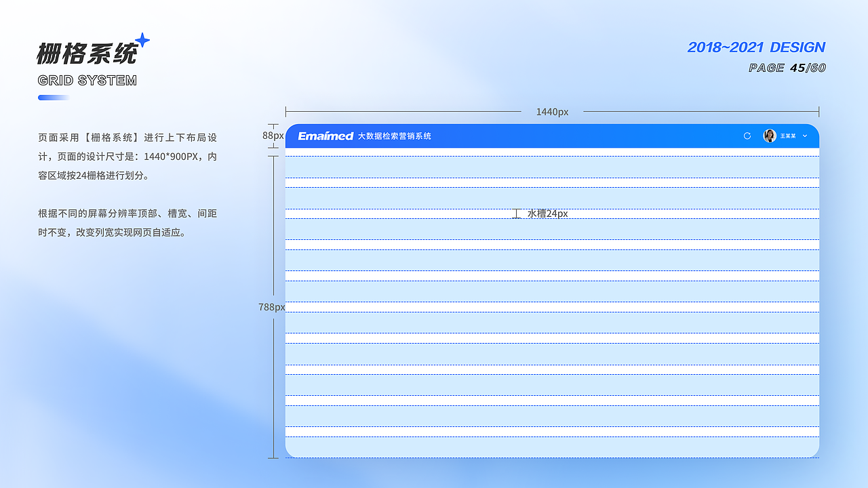Click the 2018~2021 DESIGN text
The height and width of the screenshot is (488, 868).
tap(756, 47)
